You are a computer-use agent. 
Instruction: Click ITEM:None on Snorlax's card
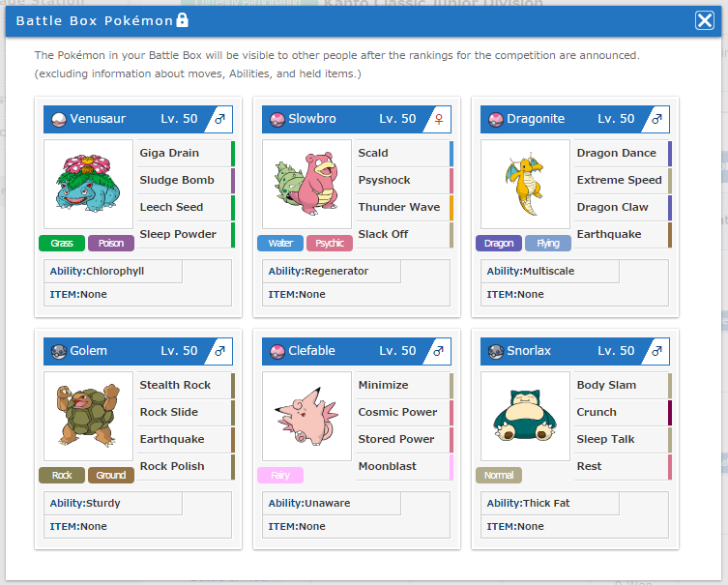pyautogui.click(x=515, y=526)
